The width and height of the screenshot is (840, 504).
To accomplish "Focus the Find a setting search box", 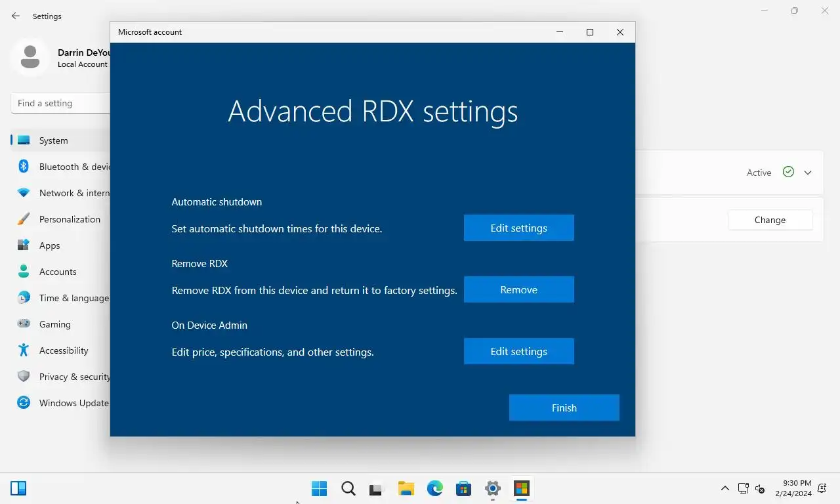I will coord(60,103).
